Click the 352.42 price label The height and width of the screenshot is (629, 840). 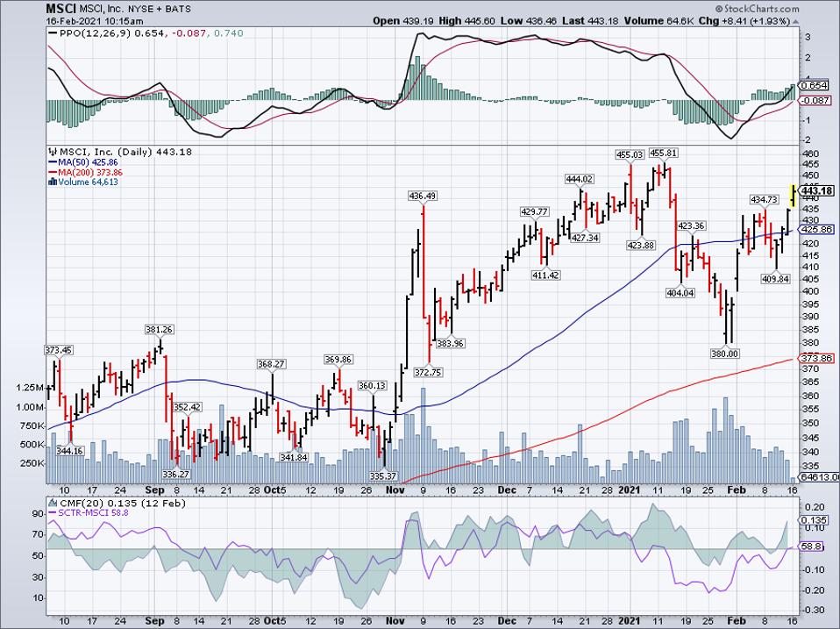tap(188, 407)
